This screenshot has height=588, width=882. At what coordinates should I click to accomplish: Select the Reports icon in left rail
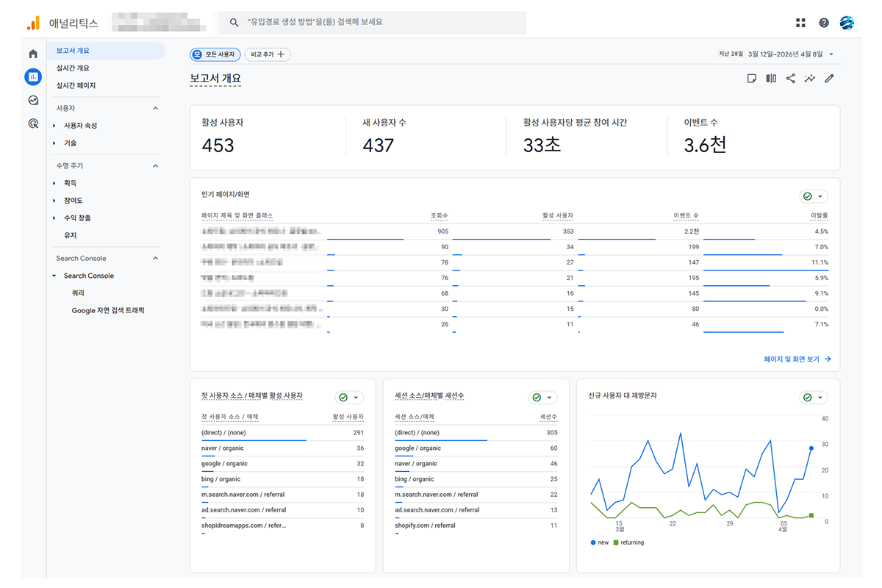(x=32, y=76)
